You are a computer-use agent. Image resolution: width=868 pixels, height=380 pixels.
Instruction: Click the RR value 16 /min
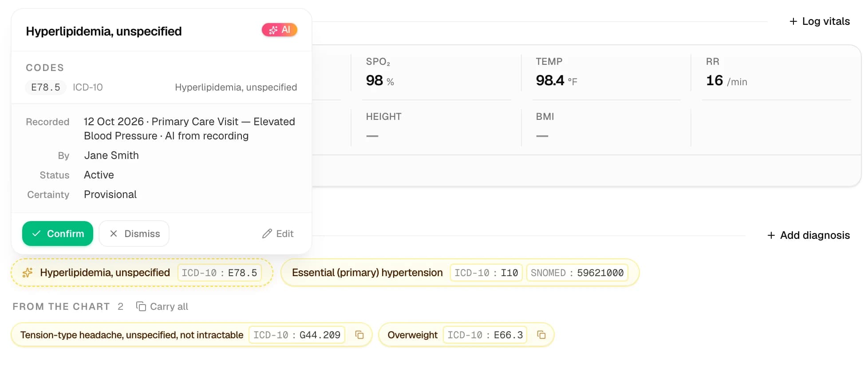[726, 81]
